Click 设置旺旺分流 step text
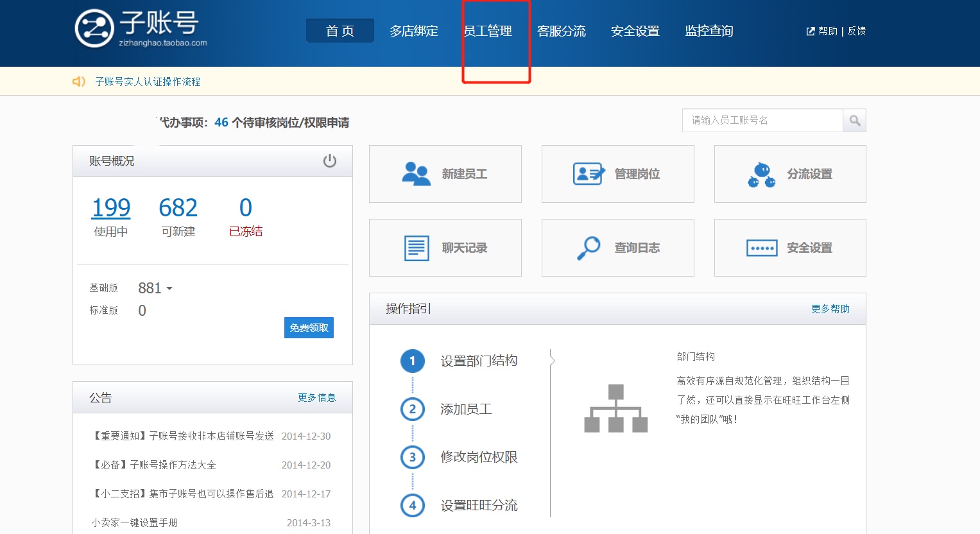The height and width of the screenshot is (534, 980). point(479,505)
